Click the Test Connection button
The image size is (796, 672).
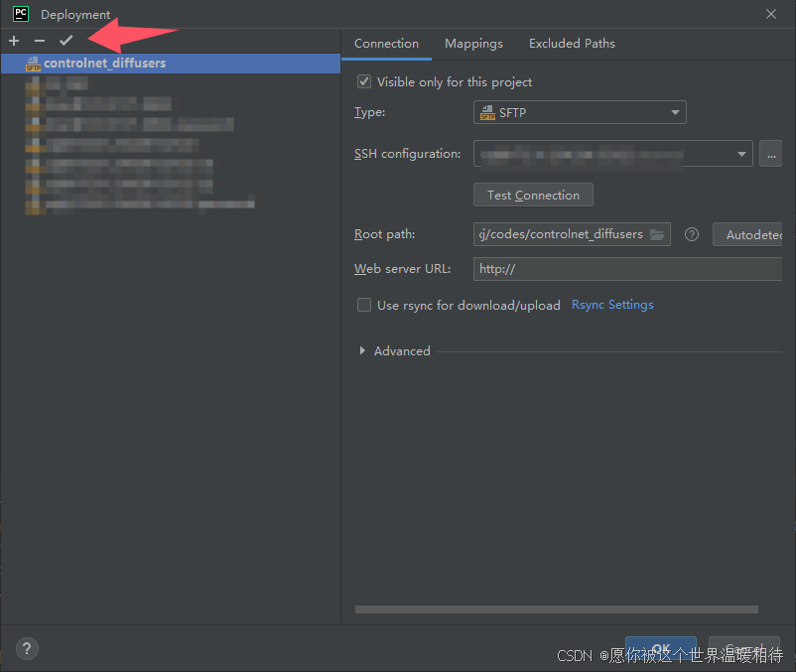[x=533, y=195]
